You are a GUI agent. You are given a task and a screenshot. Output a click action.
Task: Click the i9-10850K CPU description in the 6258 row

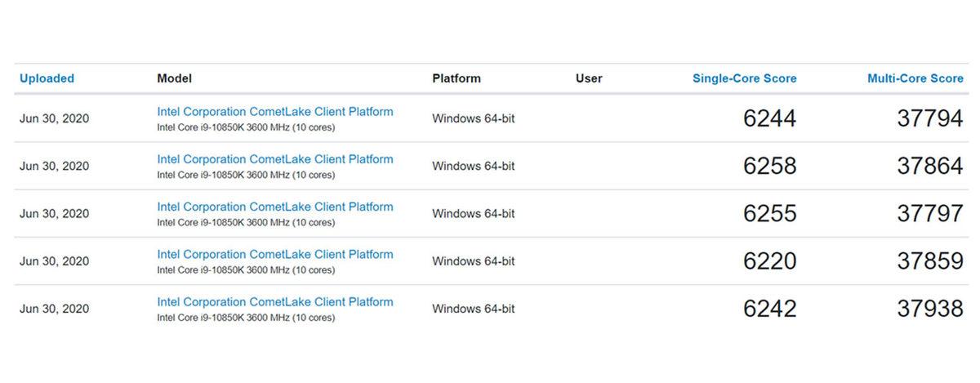coord(246,175)
